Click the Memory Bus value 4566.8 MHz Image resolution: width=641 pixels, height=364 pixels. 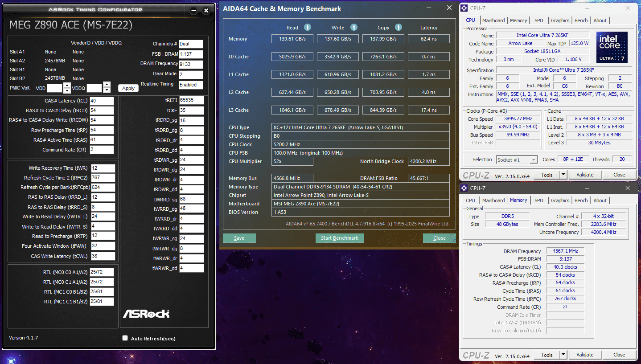[292, 178]
